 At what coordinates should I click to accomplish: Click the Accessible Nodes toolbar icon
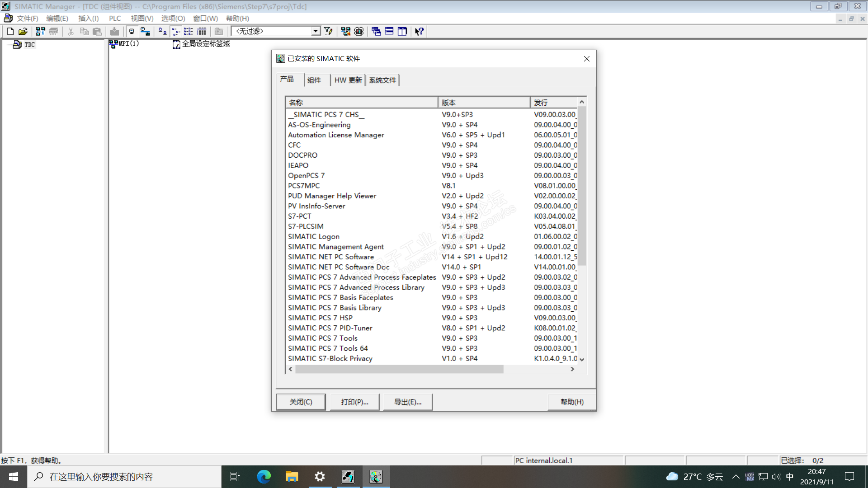40,31
